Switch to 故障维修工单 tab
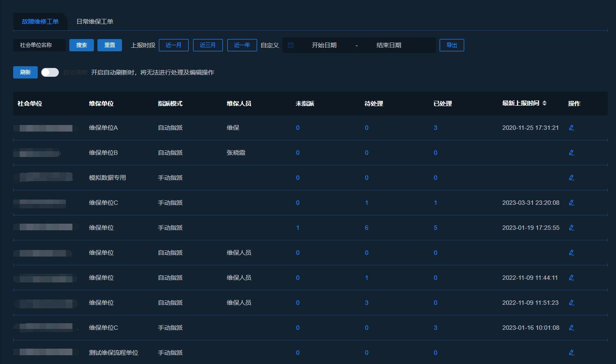616x364 pixels. coord(40,21)
